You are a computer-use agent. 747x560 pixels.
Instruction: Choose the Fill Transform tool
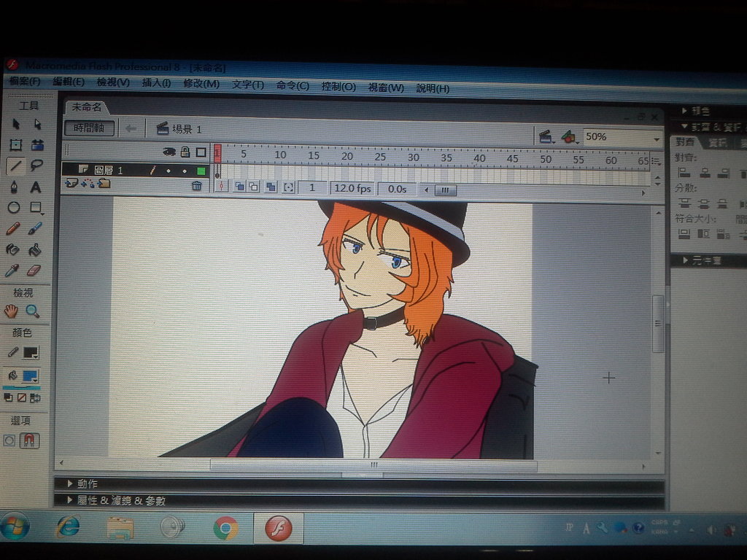[x=37, y=145]
